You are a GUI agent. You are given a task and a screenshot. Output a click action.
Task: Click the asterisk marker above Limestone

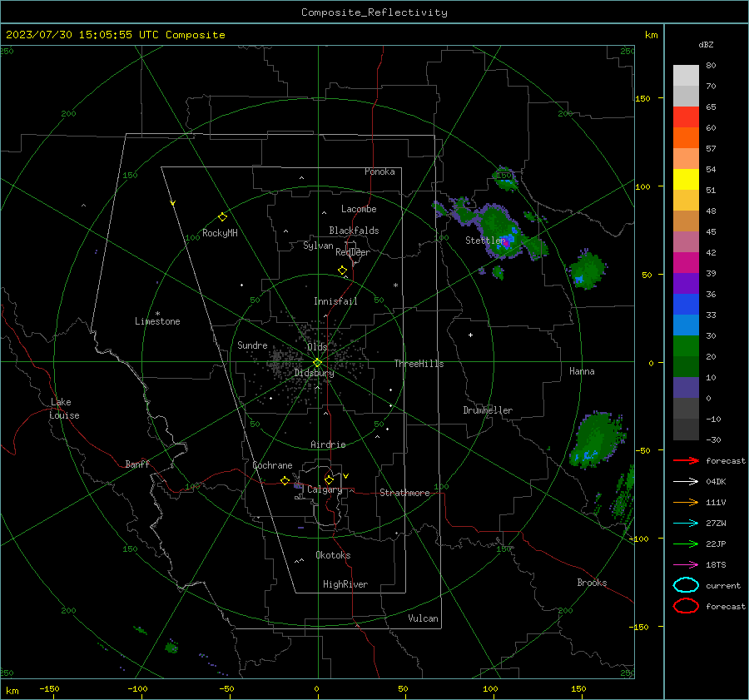coord(157,314)
